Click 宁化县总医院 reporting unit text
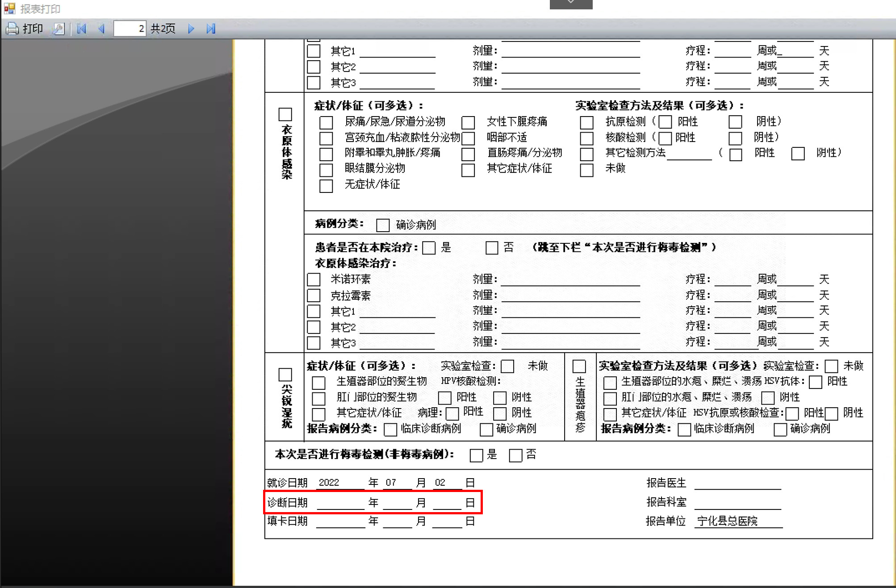The width and height of the screenshot is (896, 588). (727, 521)
